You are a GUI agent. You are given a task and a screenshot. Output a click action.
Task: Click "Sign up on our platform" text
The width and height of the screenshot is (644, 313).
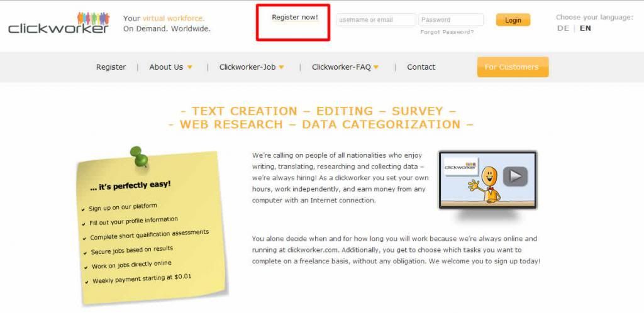click(123, 207)
